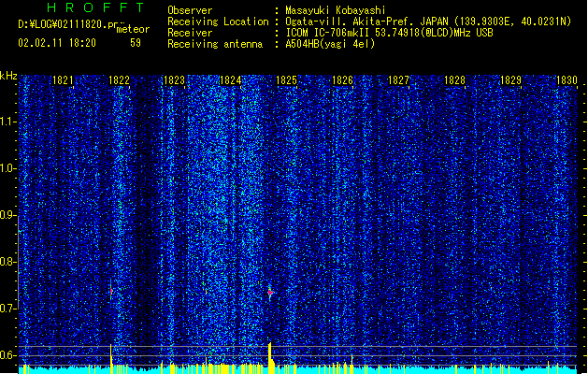Click the 0.7 kHz axis label
The width and height of the screenshot is (588, 374).
(x=7, y=309)
